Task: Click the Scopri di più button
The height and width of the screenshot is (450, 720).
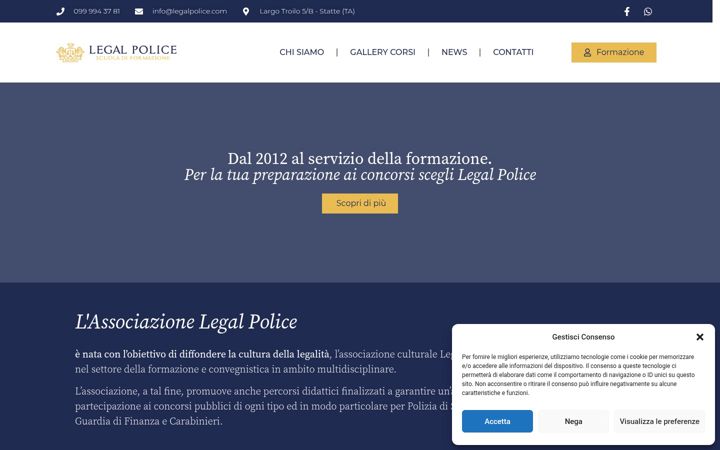Action: tap(360, 203)
